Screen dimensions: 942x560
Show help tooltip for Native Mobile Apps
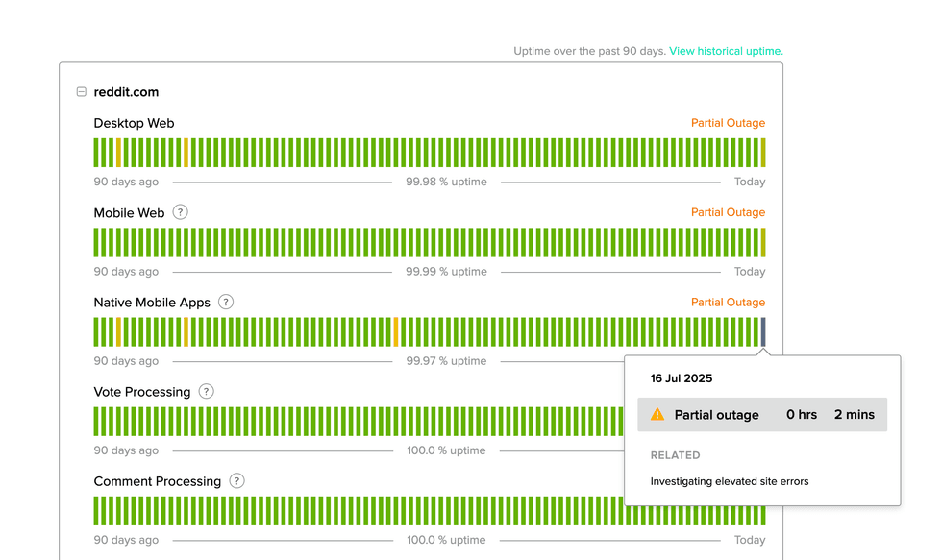coord(226,302)
